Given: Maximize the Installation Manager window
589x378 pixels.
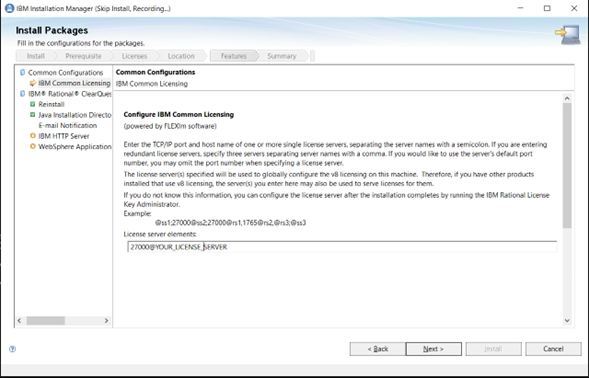Looking at the screenshot, I should pos(547,8).
